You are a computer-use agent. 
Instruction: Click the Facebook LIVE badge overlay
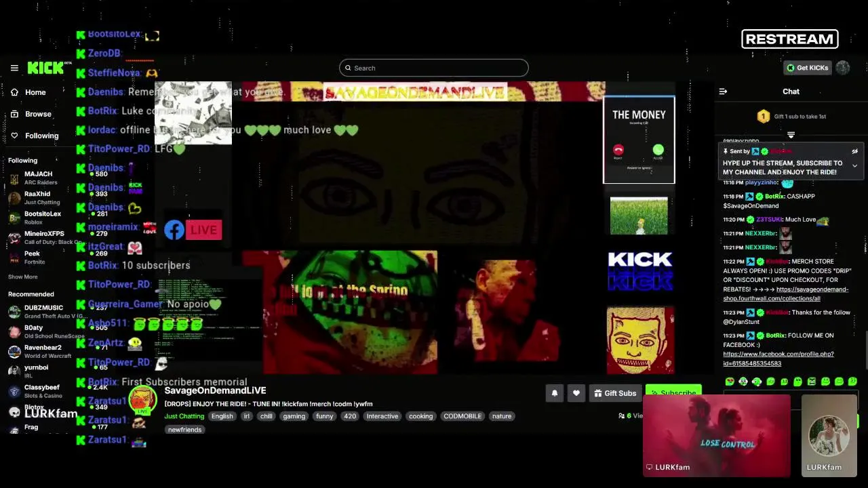pyautogui.click(x=193, y=230)
